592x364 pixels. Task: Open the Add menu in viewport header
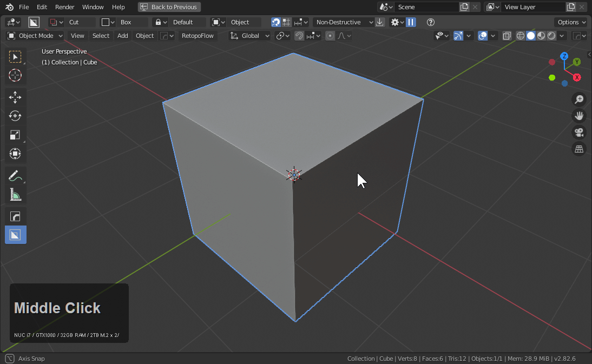pos(123,36)
